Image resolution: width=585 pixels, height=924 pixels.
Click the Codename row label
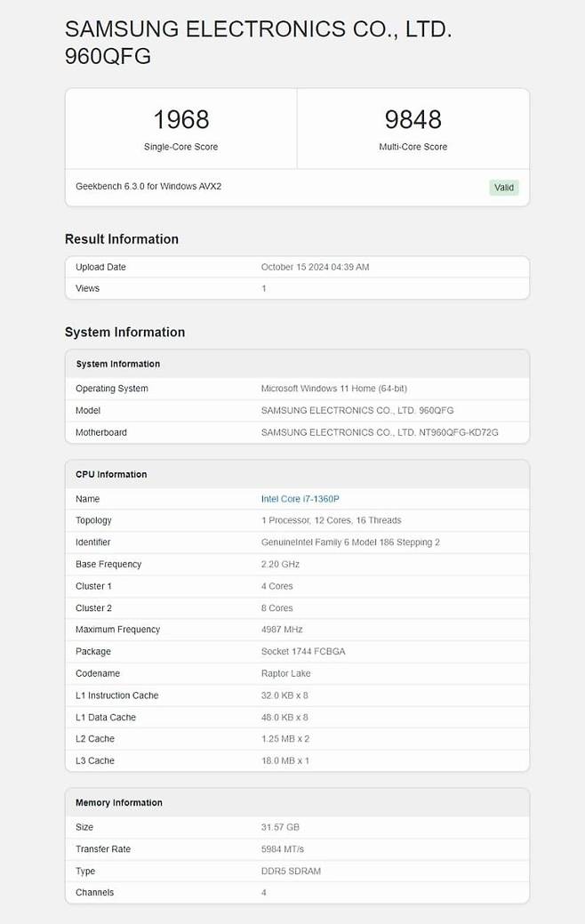click(x=98, y=673)
